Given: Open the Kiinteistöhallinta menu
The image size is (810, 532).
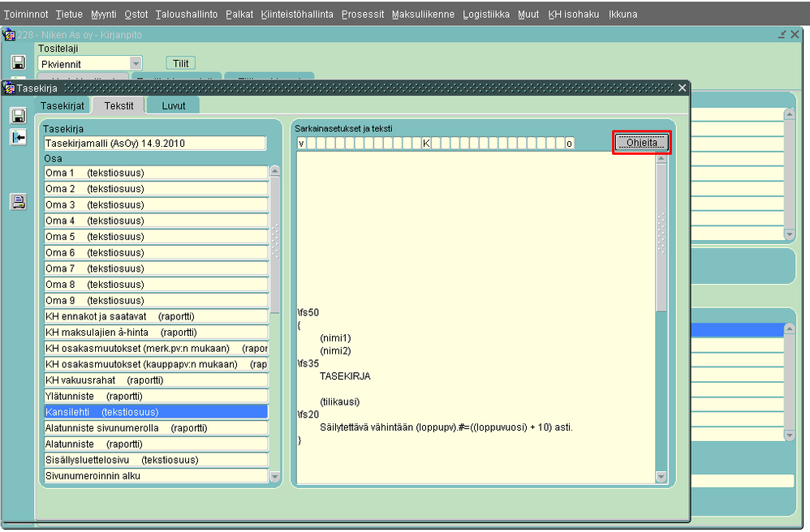Looking at the screenshot, I should click(x=297, y=15).
